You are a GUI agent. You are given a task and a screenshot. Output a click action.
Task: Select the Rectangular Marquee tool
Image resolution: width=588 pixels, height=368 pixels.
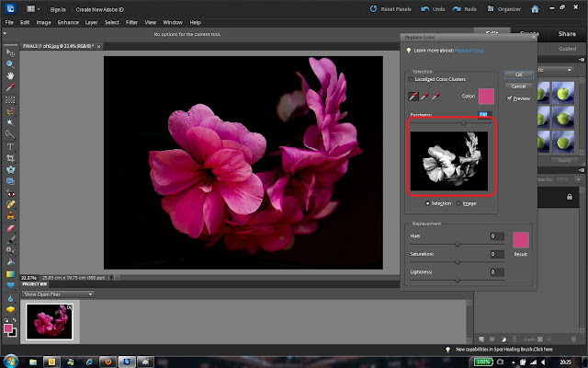[9, 98]
